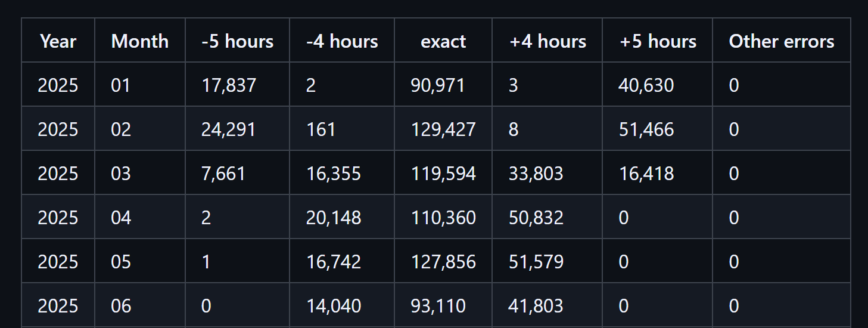Click "2025" in the month 04 row
This screenshot has height=328, width=868.
[58, 218]
